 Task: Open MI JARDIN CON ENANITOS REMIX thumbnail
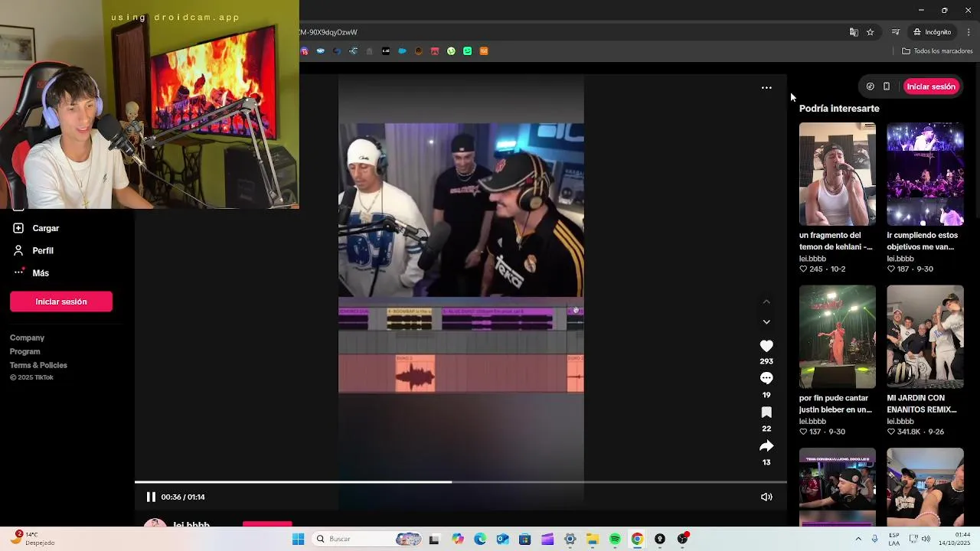[925, 337]
